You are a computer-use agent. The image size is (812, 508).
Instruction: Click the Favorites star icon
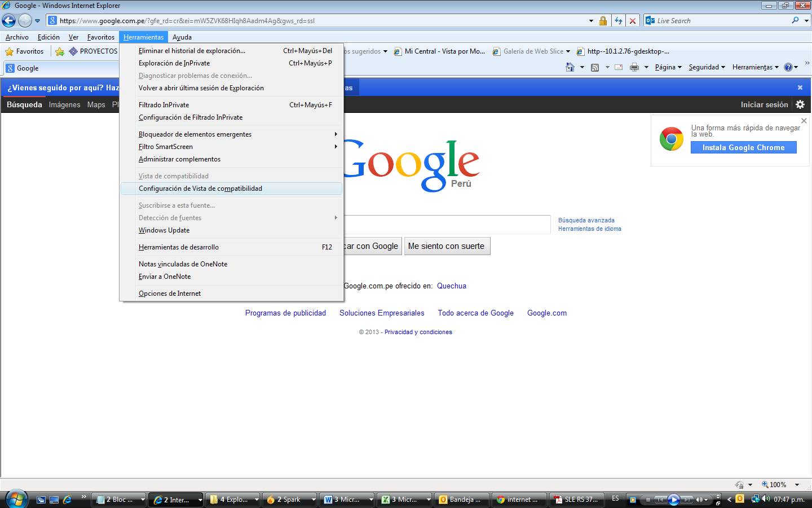(10, 51)
